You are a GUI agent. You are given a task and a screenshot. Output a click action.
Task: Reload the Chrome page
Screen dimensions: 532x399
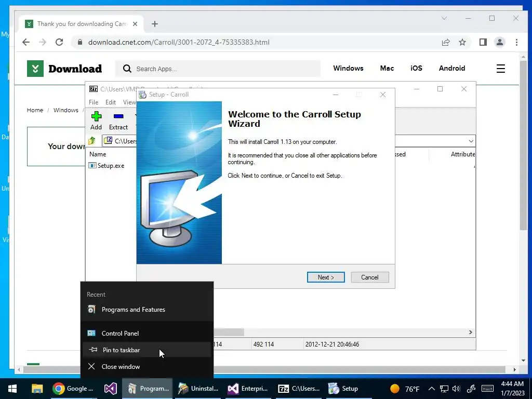pos(59,42)
